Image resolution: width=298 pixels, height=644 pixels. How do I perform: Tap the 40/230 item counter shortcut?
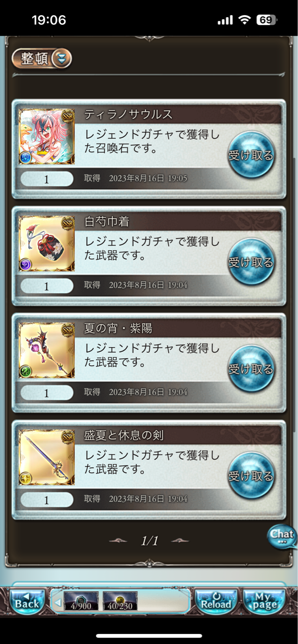pos(120,601)
